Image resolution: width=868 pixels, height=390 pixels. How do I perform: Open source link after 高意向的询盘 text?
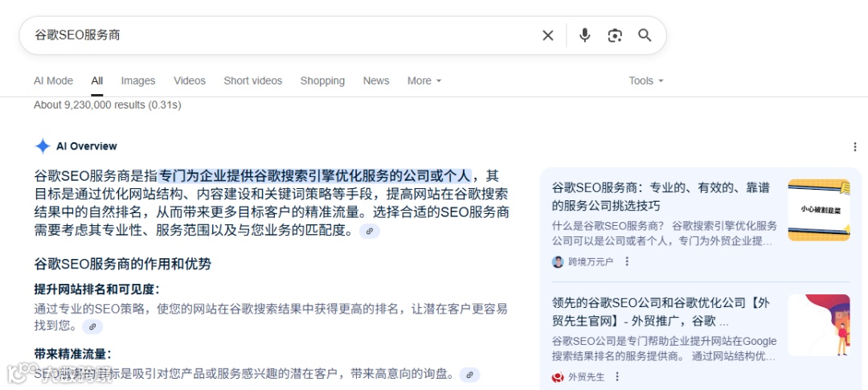(469, 375)
